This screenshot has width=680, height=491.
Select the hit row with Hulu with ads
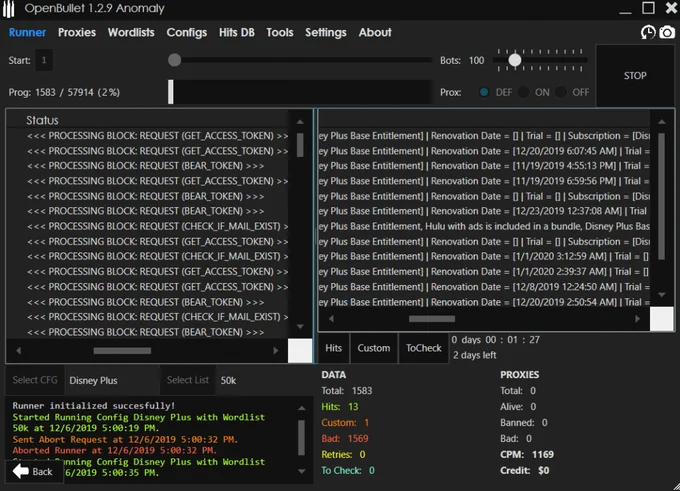click(x=484, y=226)
